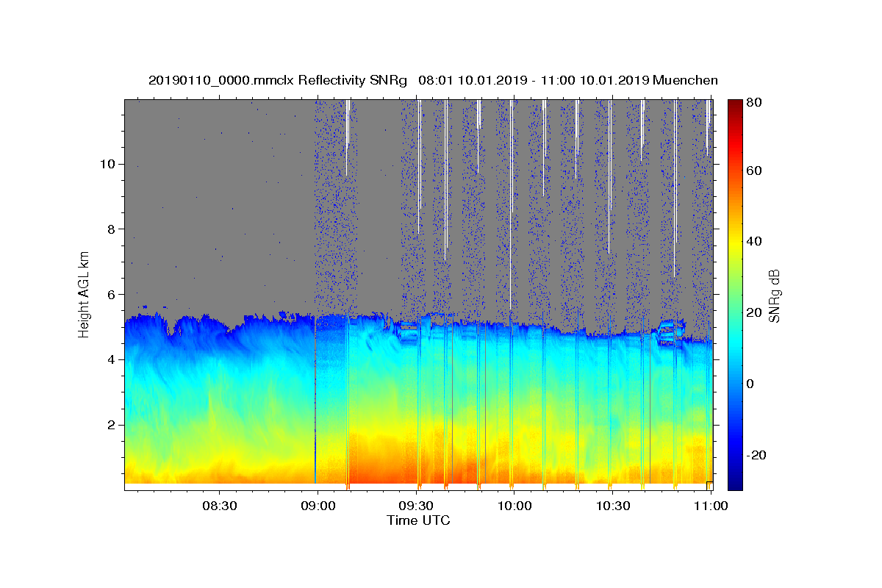This screenshot has height=588, width=882.
Task: Click the '09:00' time tick label
Action: (318, 506)
